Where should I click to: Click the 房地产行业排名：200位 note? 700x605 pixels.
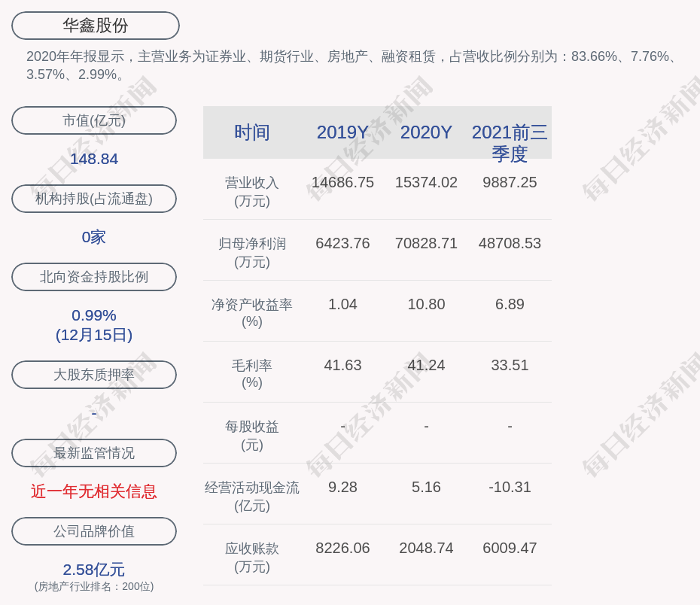pyautogui.click(x=94, y=586)
